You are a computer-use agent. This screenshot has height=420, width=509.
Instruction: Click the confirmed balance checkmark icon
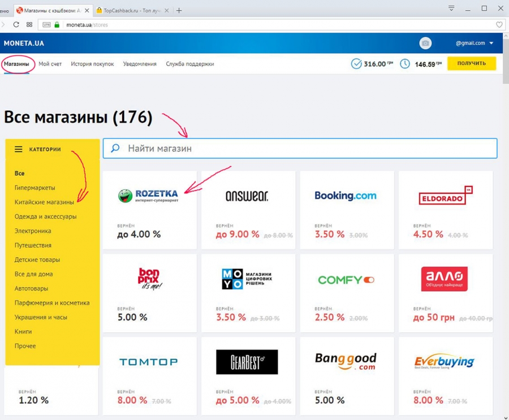(356, 64)
